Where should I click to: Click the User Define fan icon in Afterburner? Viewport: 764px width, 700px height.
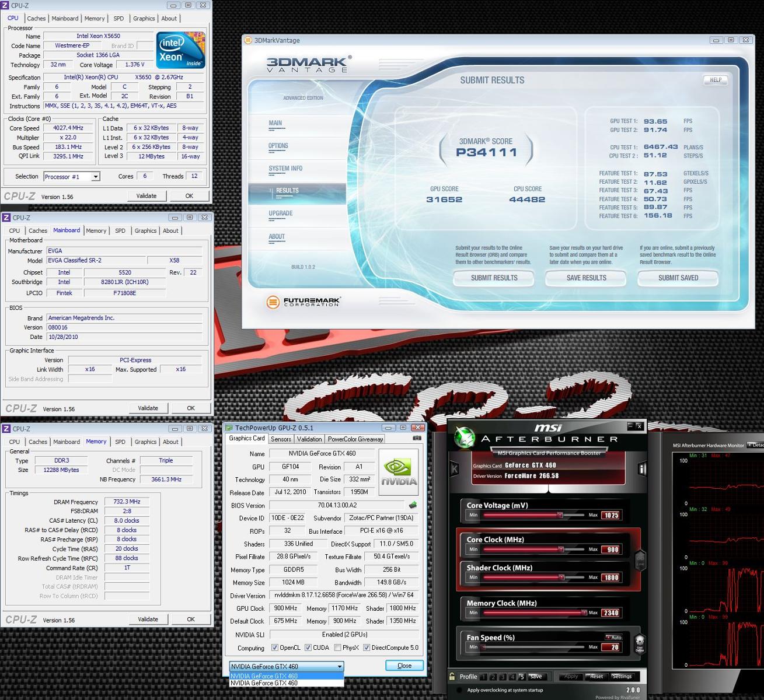(x=640, y=644)
